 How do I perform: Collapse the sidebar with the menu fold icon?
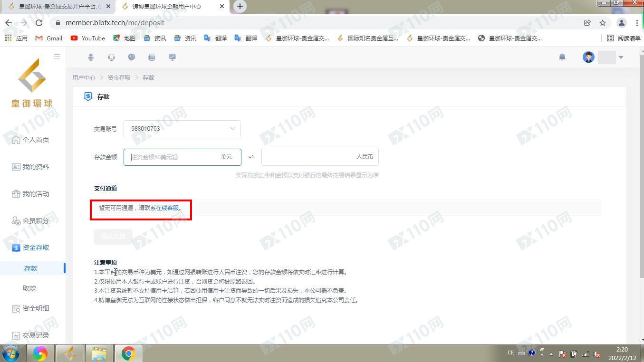pos(57,56)
